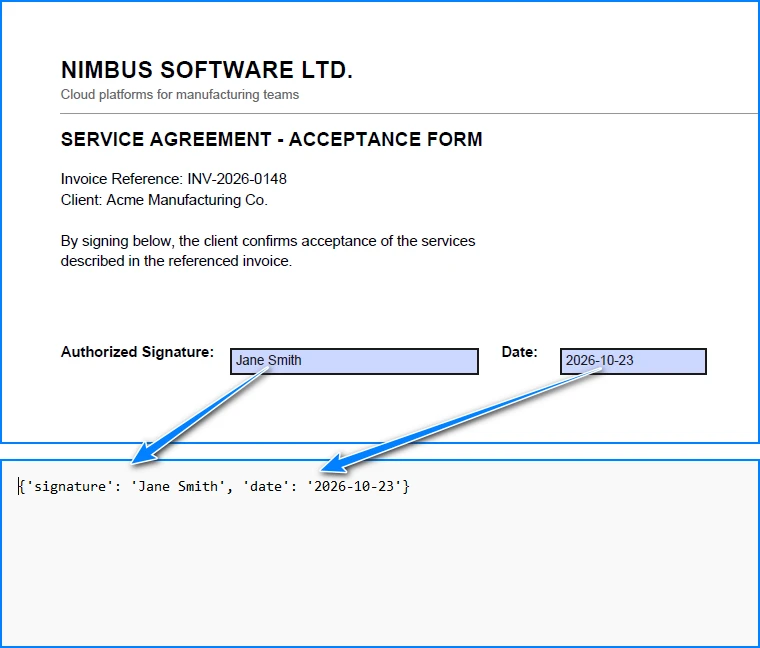
Task: Click the tagline 'Cloud platforms for manufacturing teams'
Action: point(180,95)
